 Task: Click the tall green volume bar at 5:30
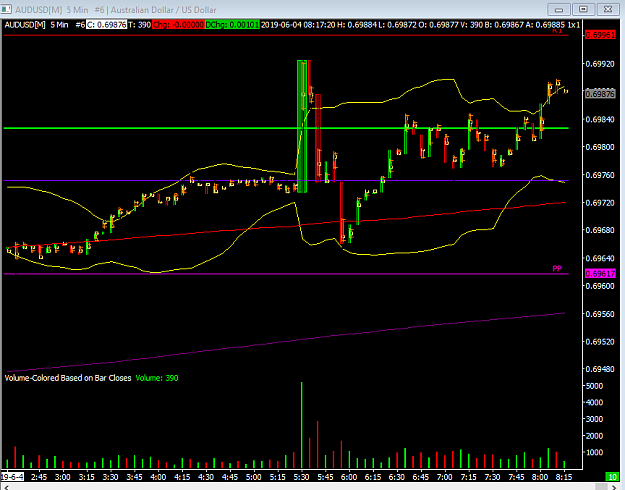tap(302, 425)
